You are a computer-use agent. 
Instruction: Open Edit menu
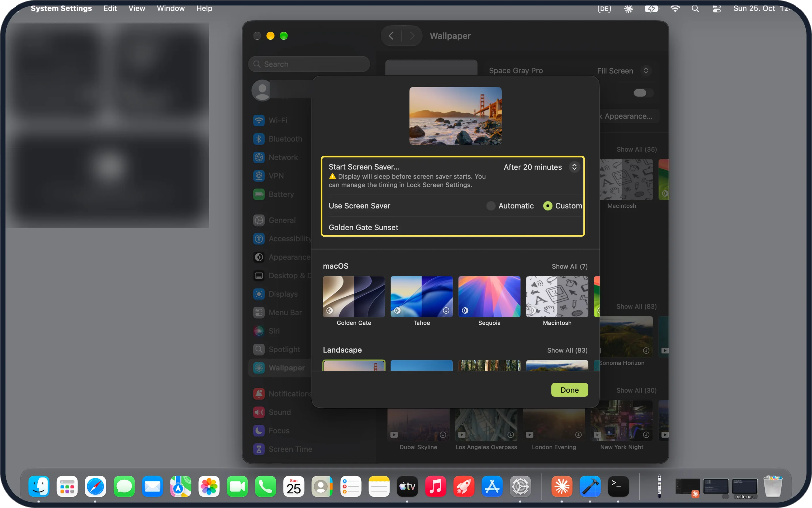110,8
